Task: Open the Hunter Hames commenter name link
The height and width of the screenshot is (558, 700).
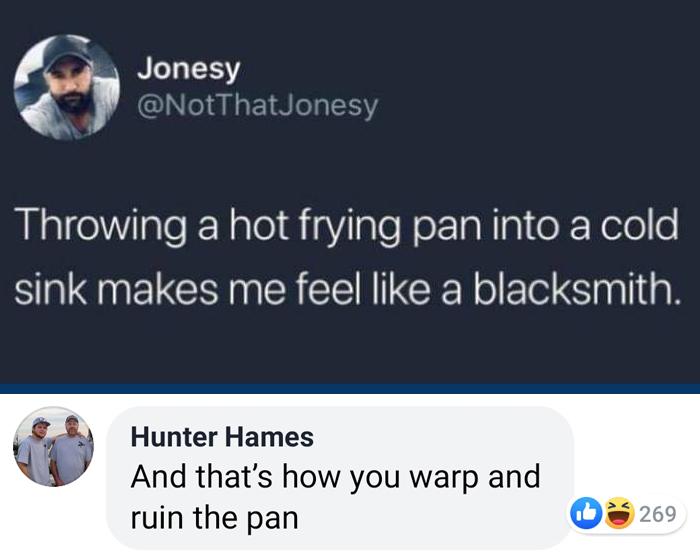Action: click(222, 437)
